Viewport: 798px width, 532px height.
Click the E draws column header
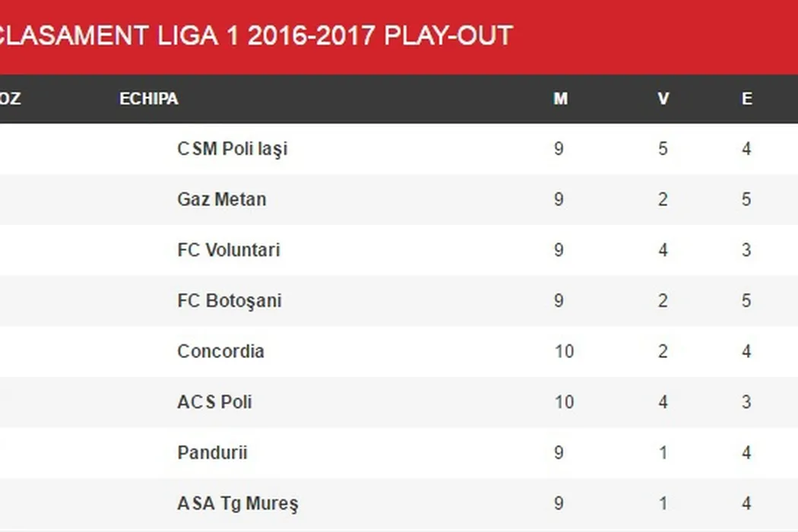tap(747, 99)
